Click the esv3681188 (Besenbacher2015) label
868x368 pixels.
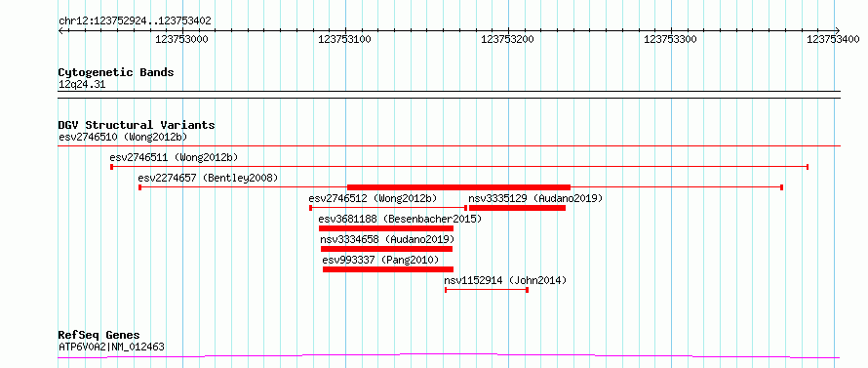pos(400,219)
